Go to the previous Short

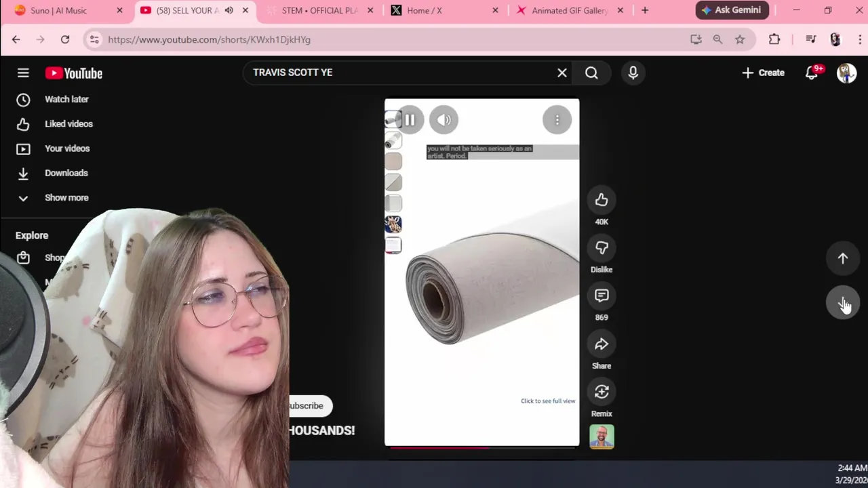(843, 258)
